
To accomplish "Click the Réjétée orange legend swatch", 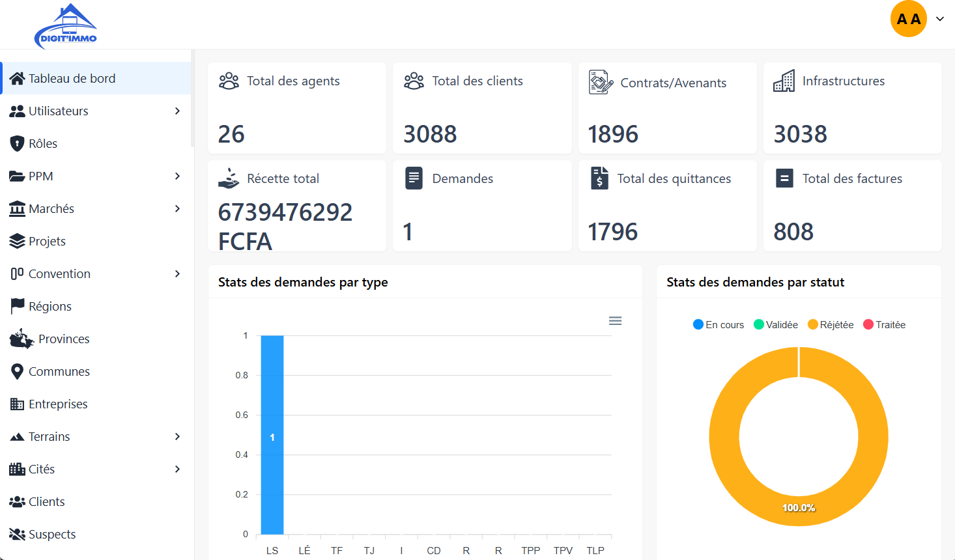I will pos(813,324).
